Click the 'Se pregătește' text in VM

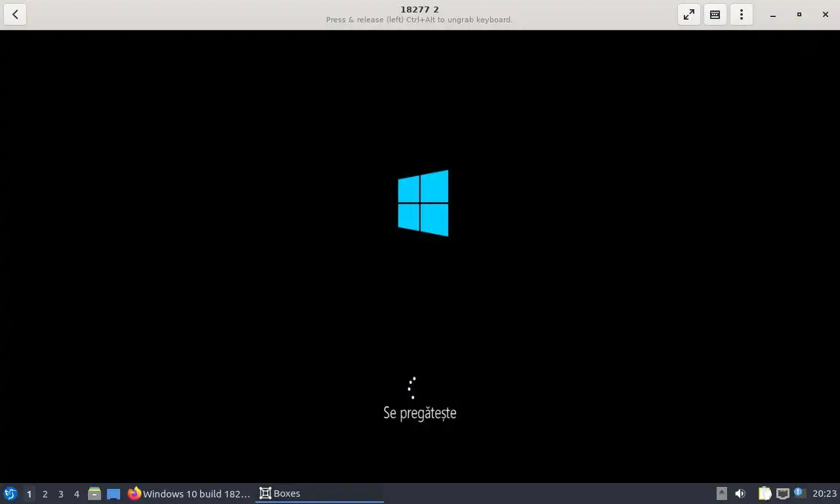coord(420,413)
